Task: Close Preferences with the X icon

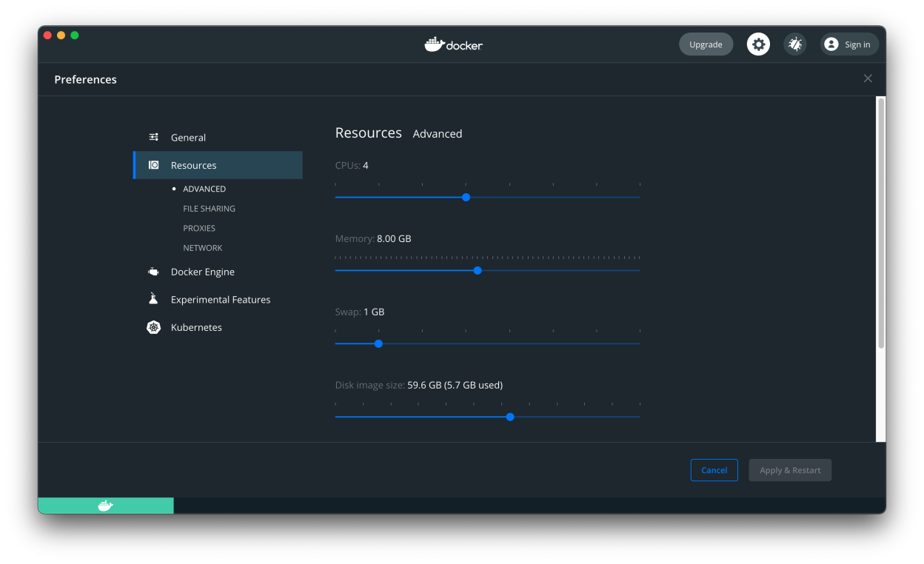Action: 868,78
